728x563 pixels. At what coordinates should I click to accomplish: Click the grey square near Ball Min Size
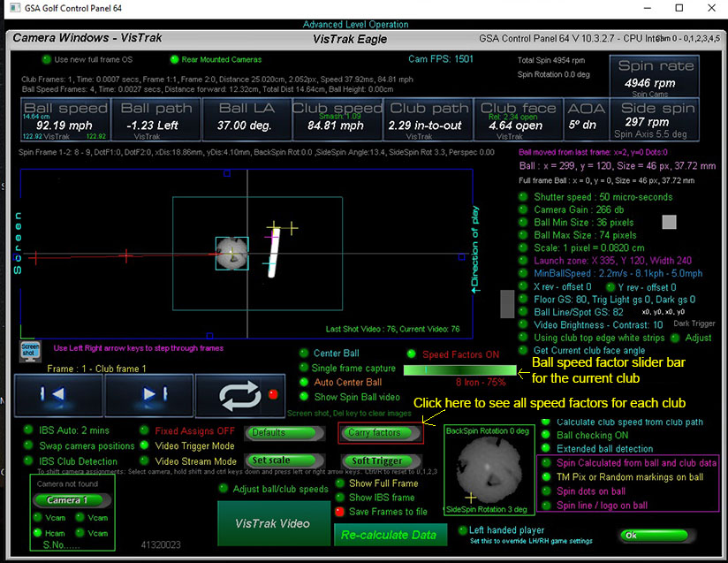pos(669,222)
